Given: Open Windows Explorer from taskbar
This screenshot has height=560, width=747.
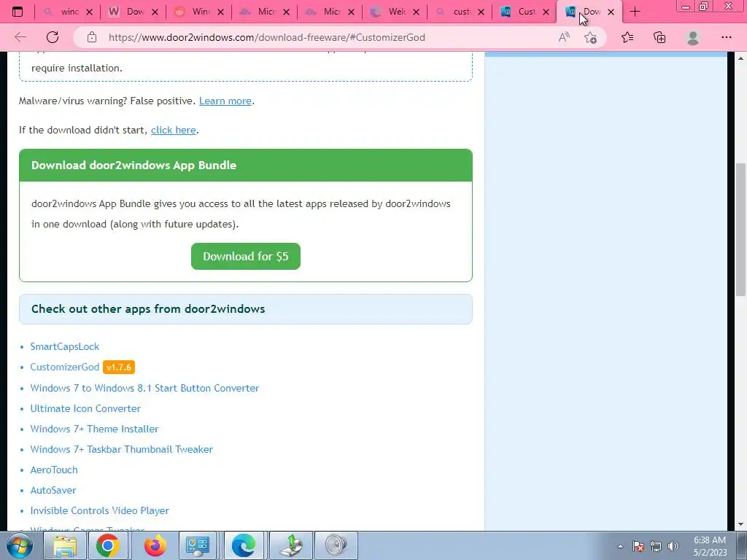Looking at the screenshot, I should click(65, 545).
